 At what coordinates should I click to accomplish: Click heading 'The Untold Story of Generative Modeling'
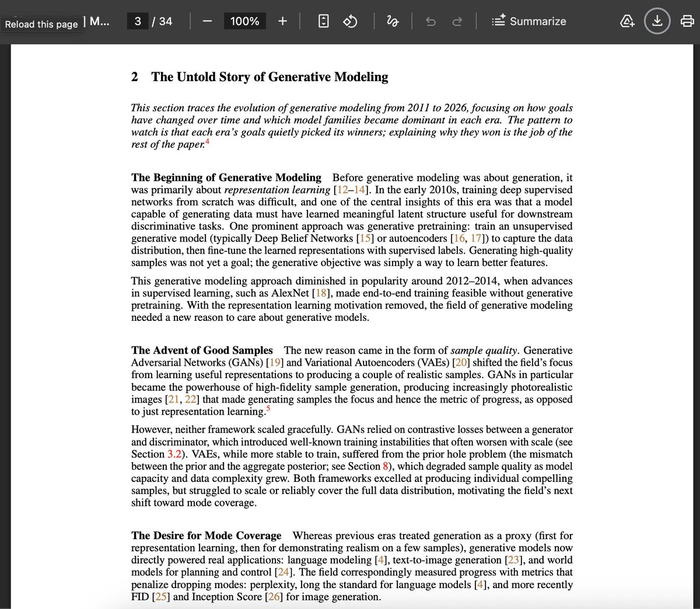coord(269,77)
